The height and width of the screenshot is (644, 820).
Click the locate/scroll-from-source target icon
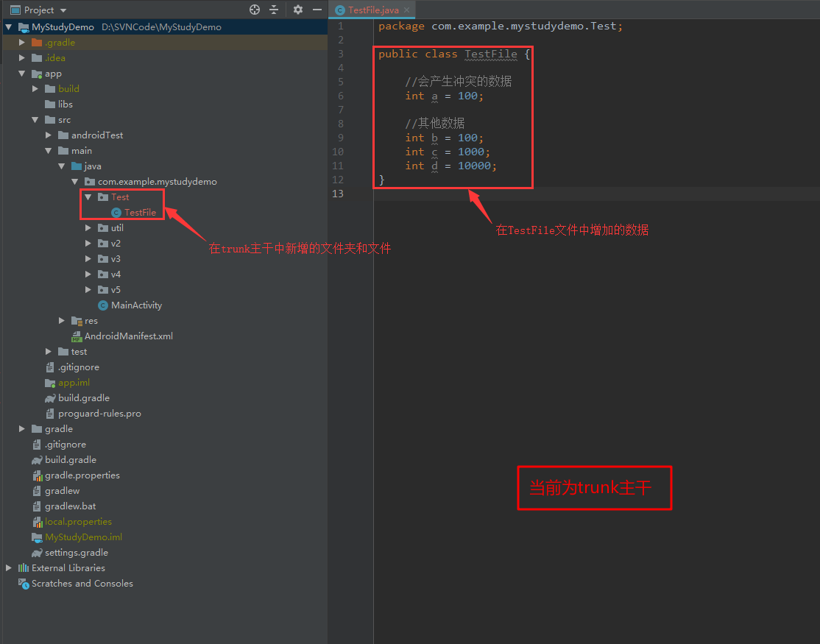[255, 10]
